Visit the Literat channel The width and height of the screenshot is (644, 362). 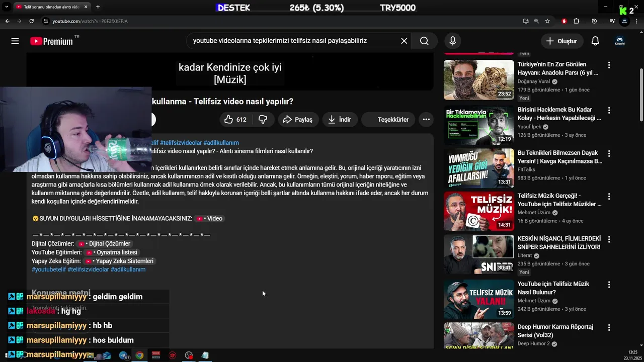pyautogui.click(x=525, y=255)
